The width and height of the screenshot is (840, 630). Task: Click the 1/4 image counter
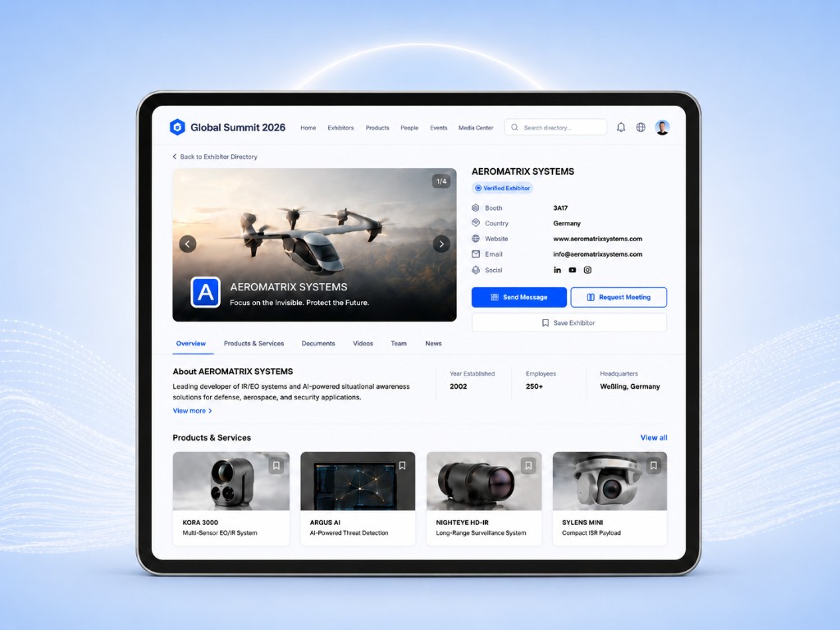[x=441, y=181]
